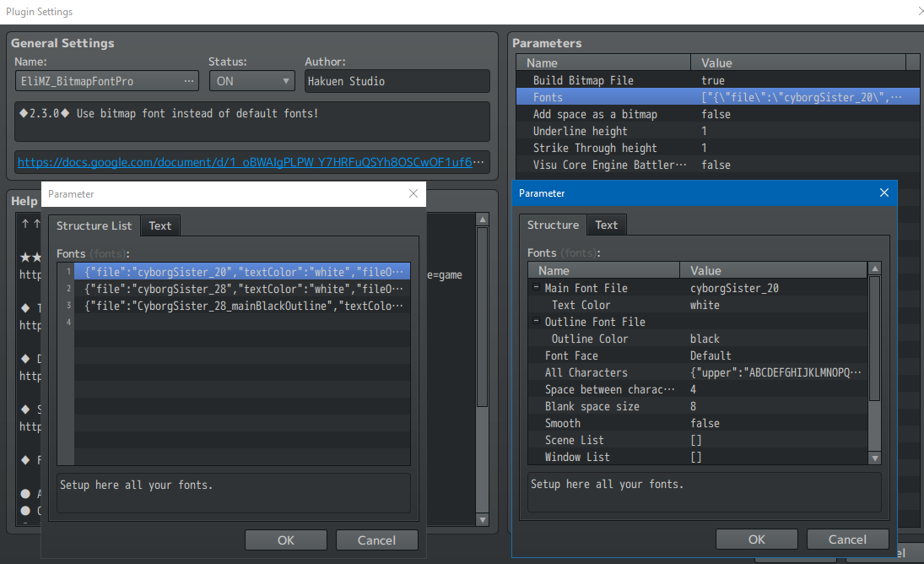924x564 pixels.
Task: Click Name column header in structure table
Action: click(604, 270)
